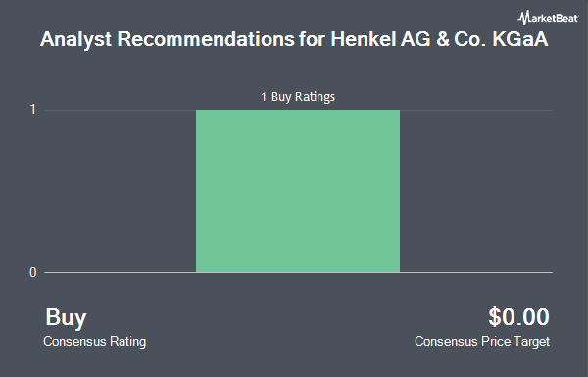The height and width of the screenshot is (377, 588).
Task: Click the green Buy ratings bar
Action: tap(298, 191)
